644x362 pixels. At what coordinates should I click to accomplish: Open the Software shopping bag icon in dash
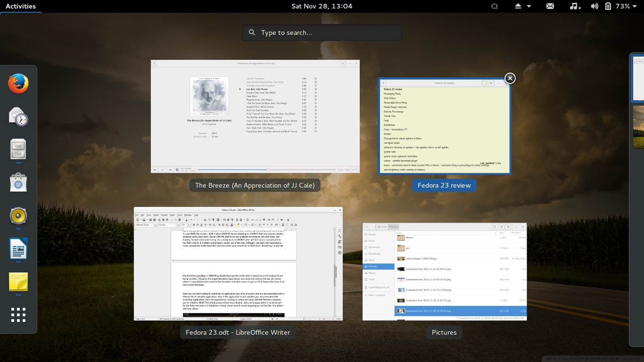point(18,182)
